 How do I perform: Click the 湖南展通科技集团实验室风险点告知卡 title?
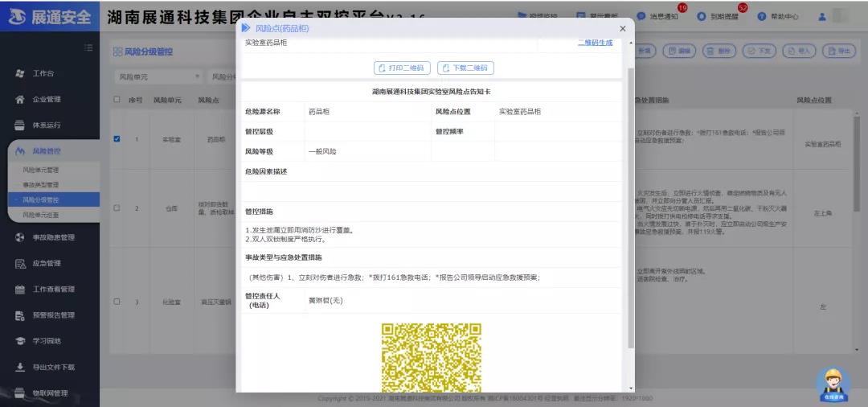(x=432, y=92)
